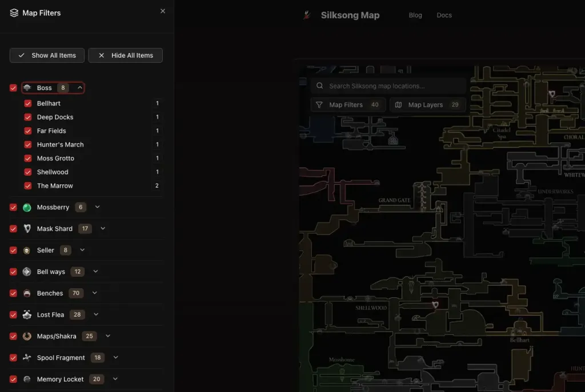The height and width of the screenshot is (392, 585).
Task: Click the Benches category icon
Action: [27, 293]
